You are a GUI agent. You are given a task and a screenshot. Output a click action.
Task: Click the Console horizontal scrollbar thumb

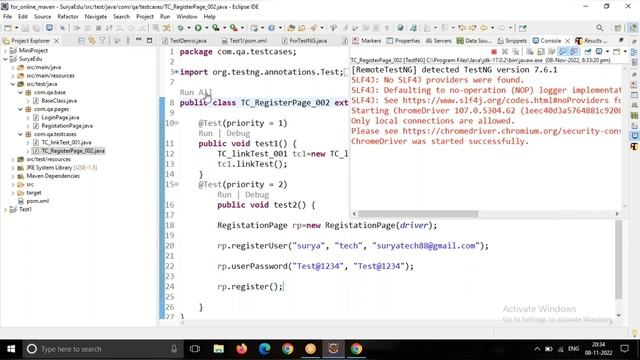pyautogui.click(x=418, y=213)
